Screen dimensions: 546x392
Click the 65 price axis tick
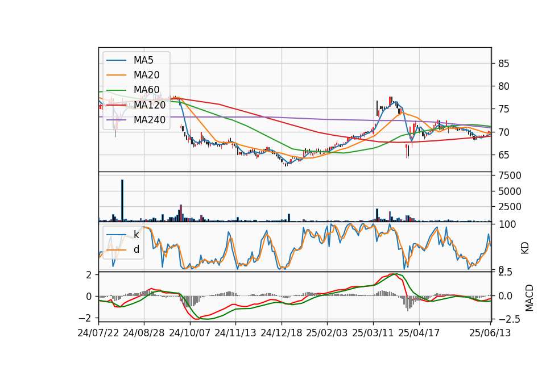[x=503, y=155]
